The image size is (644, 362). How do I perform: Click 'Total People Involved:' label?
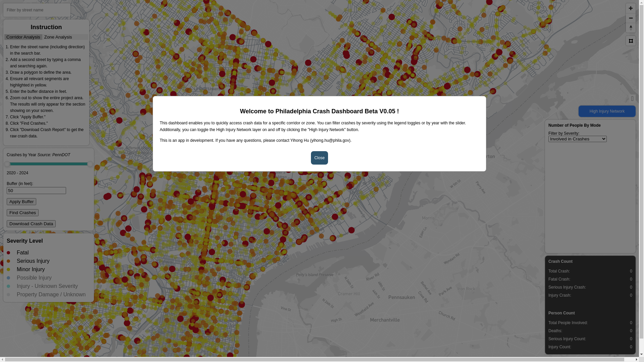[x=568, y=323]
